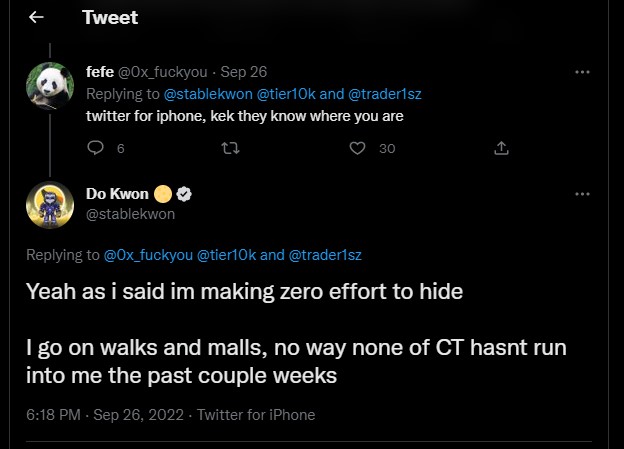Reply to fefe's tweet via comment icon
Screen dimensions: 624x449
(x=97, y=148)
